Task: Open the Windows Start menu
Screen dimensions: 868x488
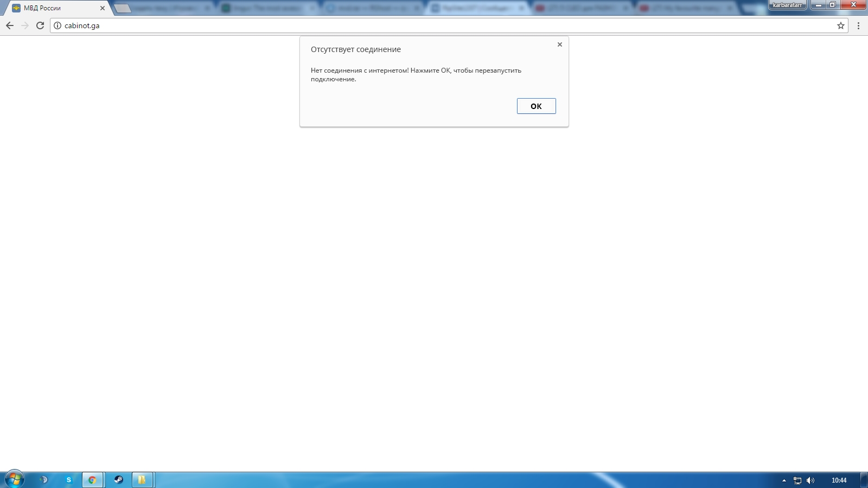Action: click(14, 480)
